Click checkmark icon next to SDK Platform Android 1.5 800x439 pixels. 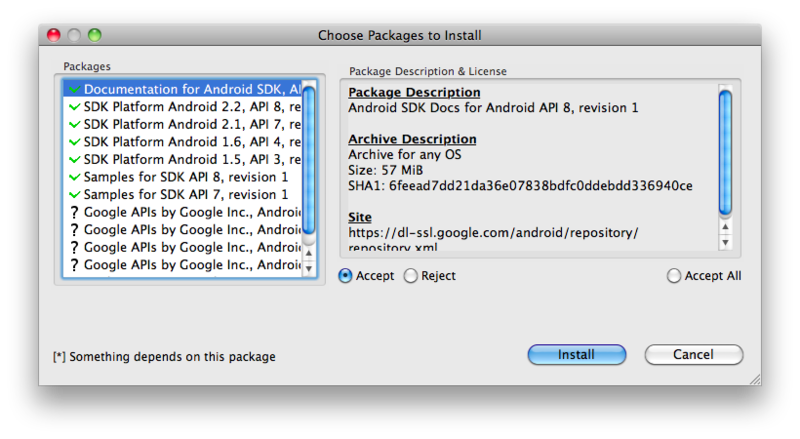click(74, 159)
